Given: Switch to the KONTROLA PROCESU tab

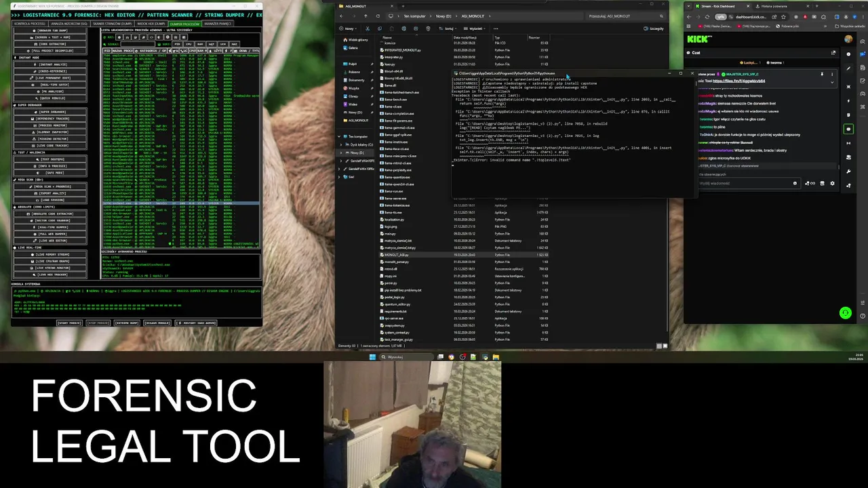Looking at the screenshot, I should click(30, 24).
